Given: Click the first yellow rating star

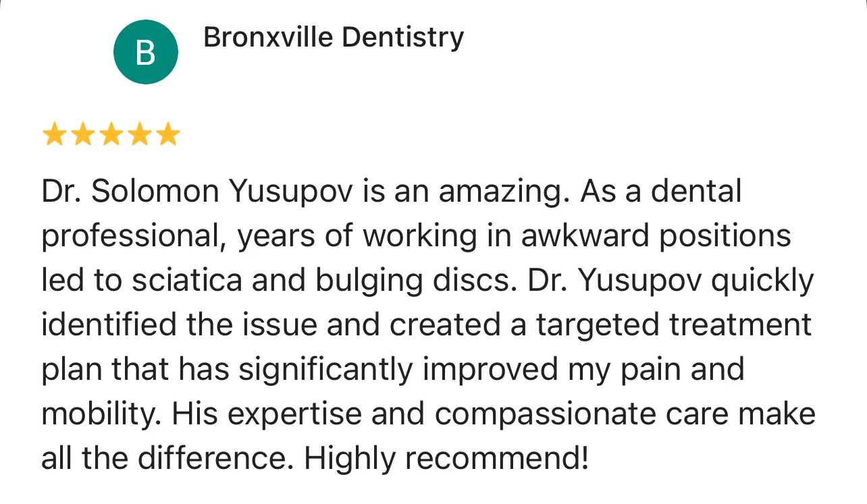Looking at the screenshot, I should pyautogui.click(x=53, y=135).
